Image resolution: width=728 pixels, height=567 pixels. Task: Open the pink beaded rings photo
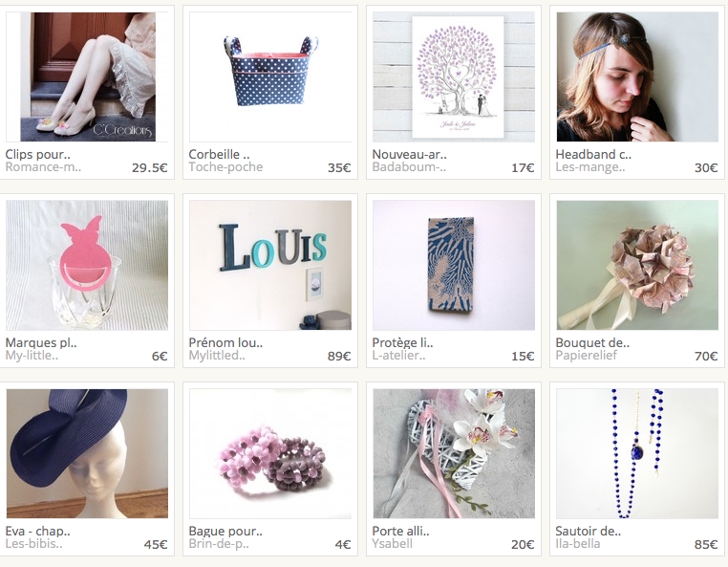click(270, 453)
